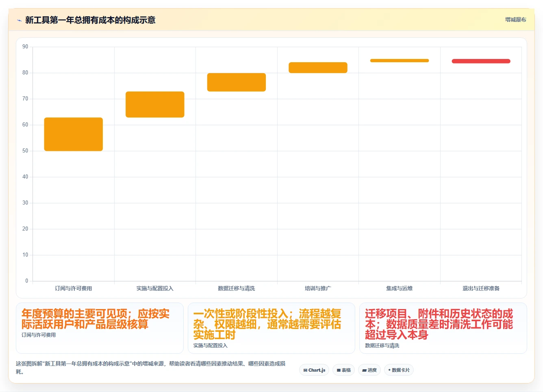Click the 实施与配置投入 waterfall bar
The height and width of the screenshot is (392, 543).
(155, 105)
